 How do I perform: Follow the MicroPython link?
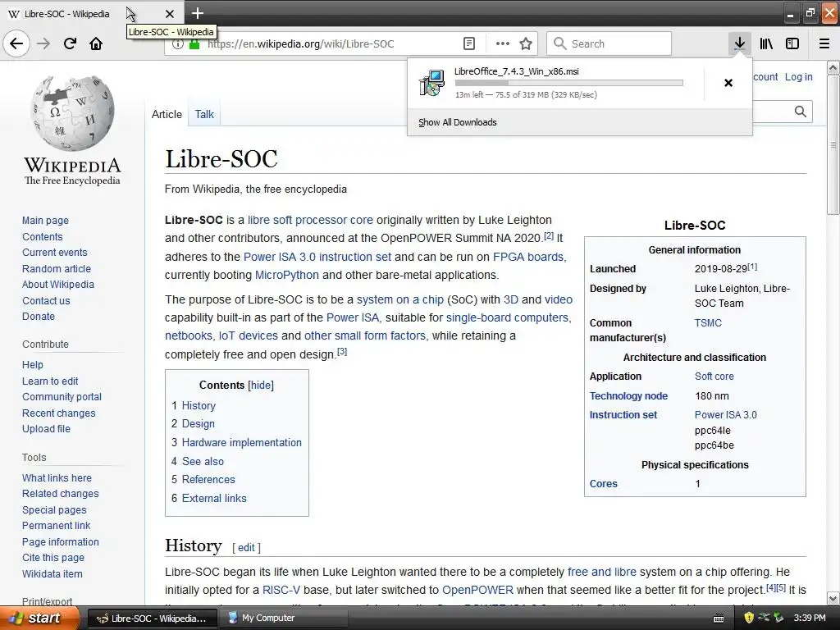tap(286, 275)
